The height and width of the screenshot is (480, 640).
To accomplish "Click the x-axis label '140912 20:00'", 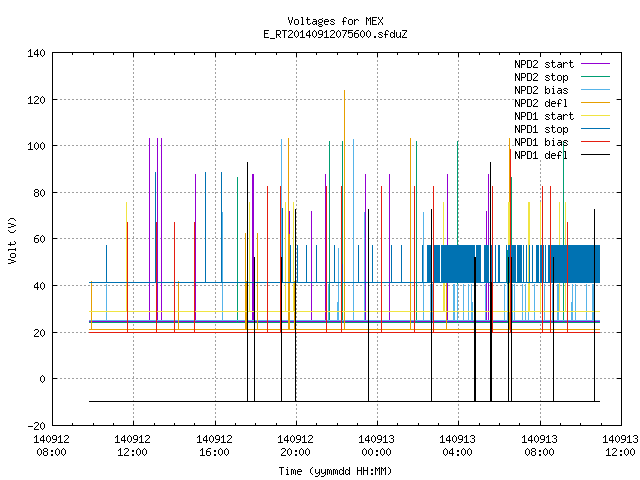I will (x=295, y=446).
